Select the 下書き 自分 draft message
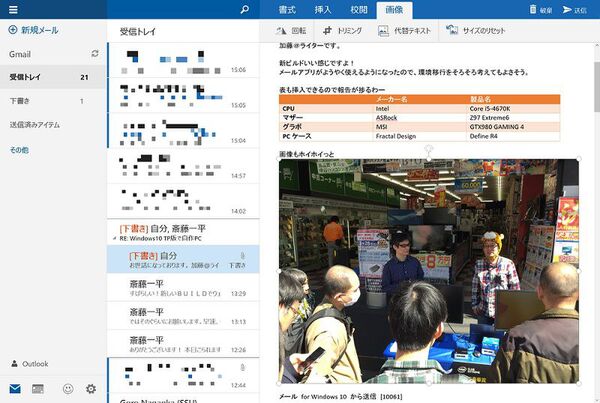This screenshot has height=403, width=600. 184,259
